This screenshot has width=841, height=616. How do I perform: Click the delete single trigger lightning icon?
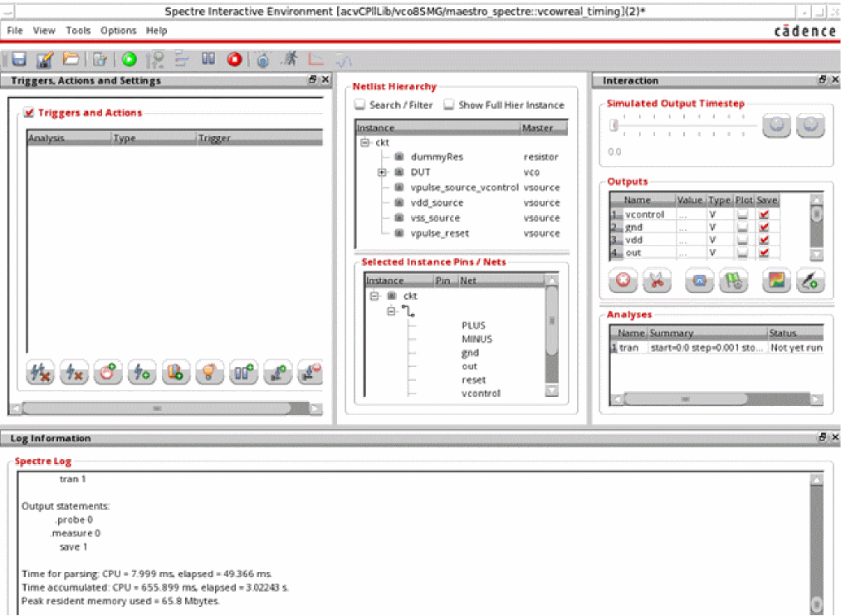click(x=74, y=372)
